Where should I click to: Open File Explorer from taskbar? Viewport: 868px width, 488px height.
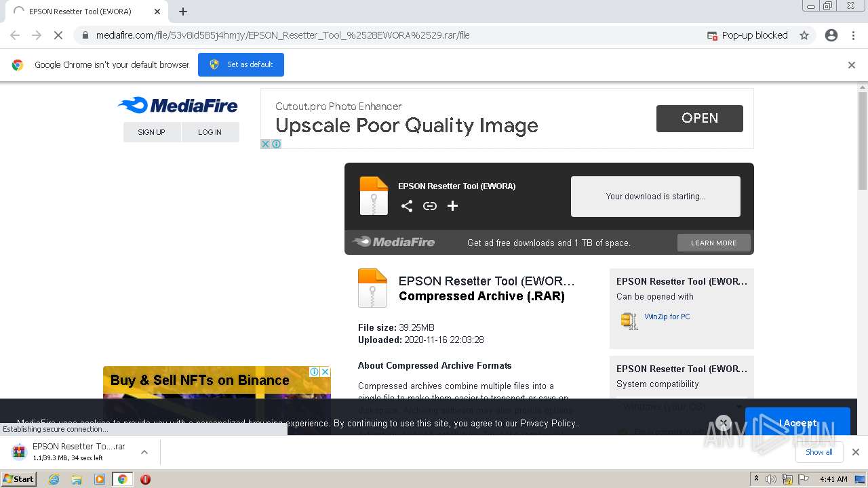coord(77,479)
